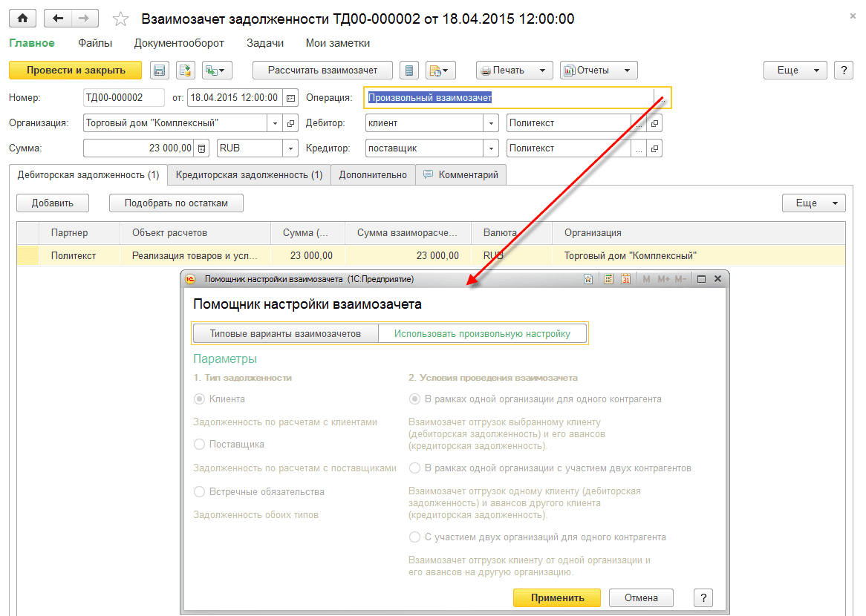
Task: Select option с участием двух контрагентов
Action: 414,468
